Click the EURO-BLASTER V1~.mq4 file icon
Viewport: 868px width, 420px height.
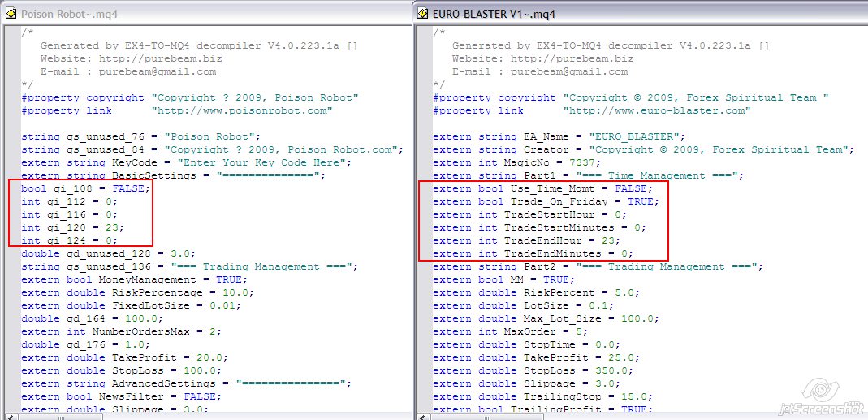tap(422, 14)
